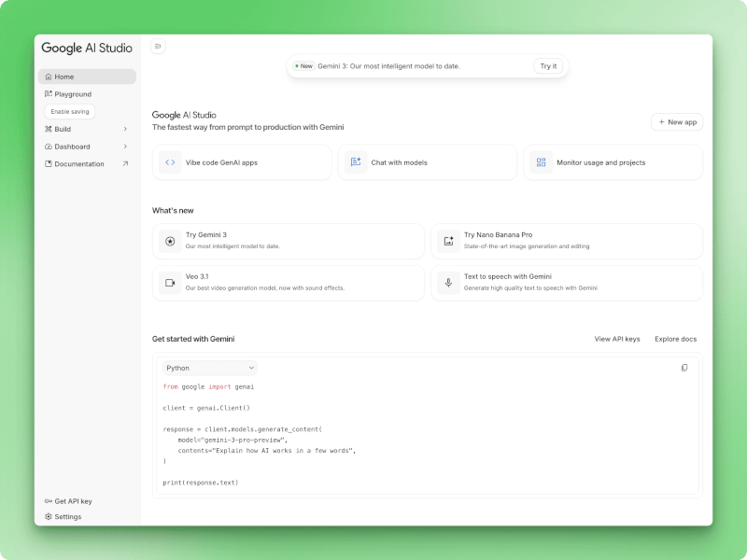The width and height of the screenshot is (747, 560).
Task: Open the Playground from the sidebar icon
Action: coord(49,93)
